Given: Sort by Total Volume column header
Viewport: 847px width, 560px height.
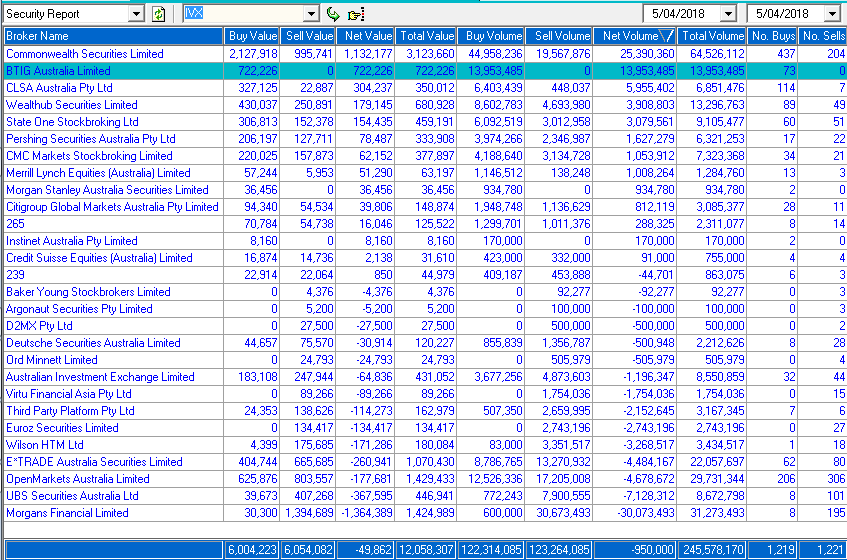Looking at the screenshot, I should pyautogui.click(x=712, y=36).
